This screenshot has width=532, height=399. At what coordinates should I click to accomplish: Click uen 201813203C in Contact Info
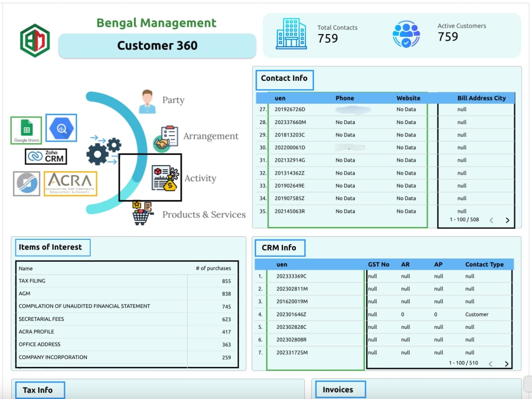pyautogui.click(x=289, y=135)
